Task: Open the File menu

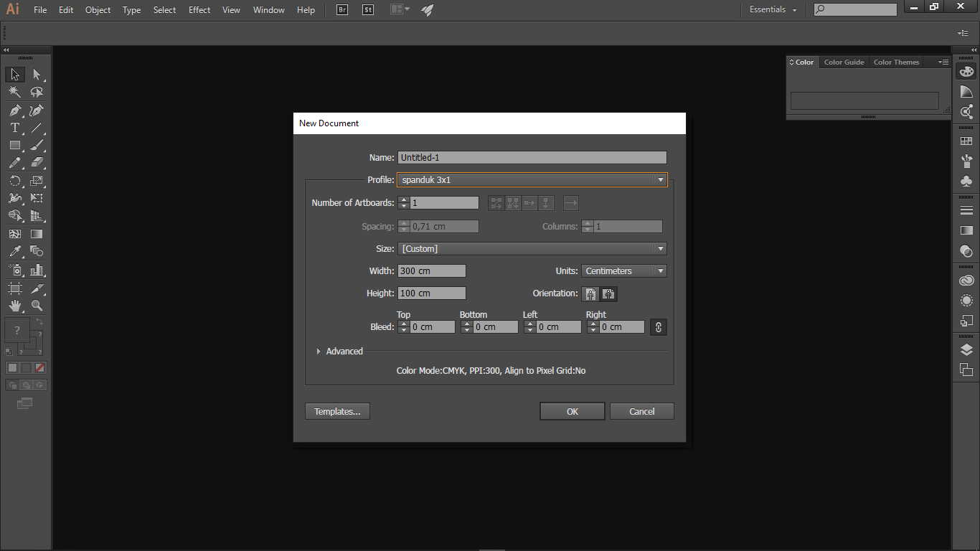Action: coord(40,10)
